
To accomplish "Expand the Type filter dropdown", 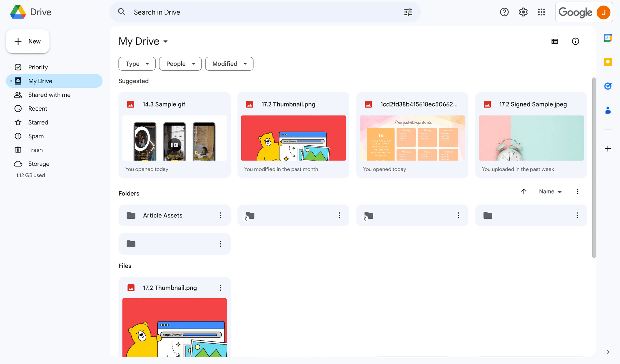I will pyautogui.click(x=137, y=64).
